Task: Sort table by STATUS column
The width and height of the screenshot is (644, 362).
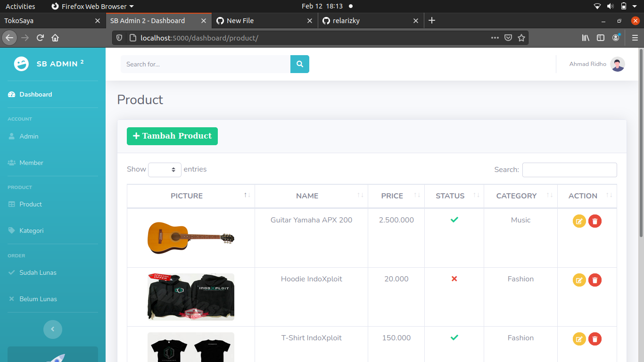Action: 454,196
